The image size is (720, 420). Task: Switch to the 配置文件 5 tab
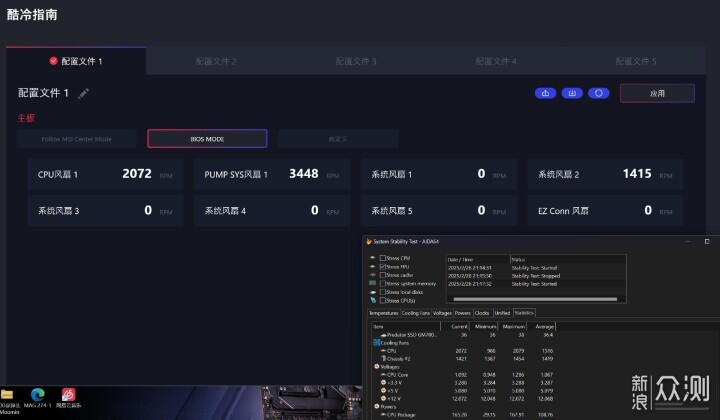pyautogui.click(x=636, y=61)
